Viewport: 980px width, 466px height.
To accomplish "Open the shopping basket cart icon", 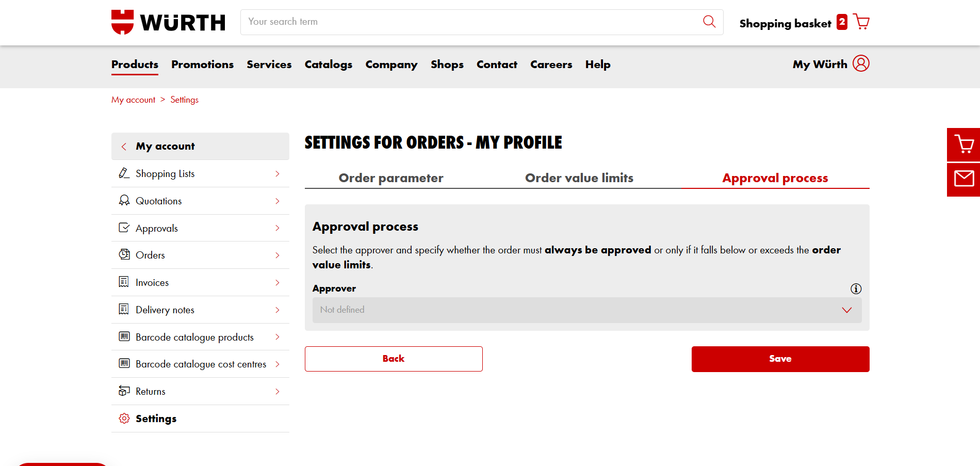I will (861, 22).
